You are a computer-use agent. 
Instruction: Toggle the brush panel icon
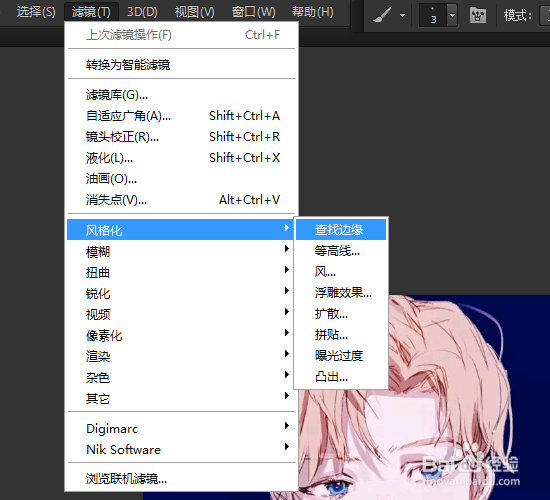coord(478,15)
